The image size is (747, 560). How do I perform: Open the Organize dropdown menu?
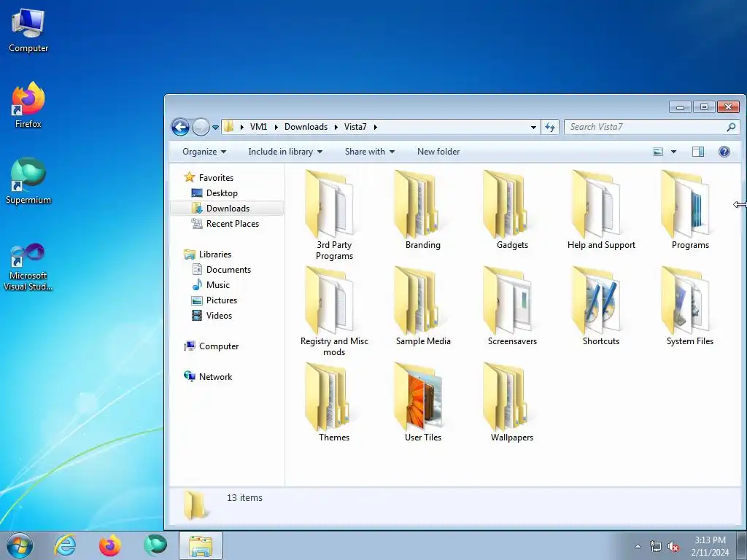[x=204, y=152]
